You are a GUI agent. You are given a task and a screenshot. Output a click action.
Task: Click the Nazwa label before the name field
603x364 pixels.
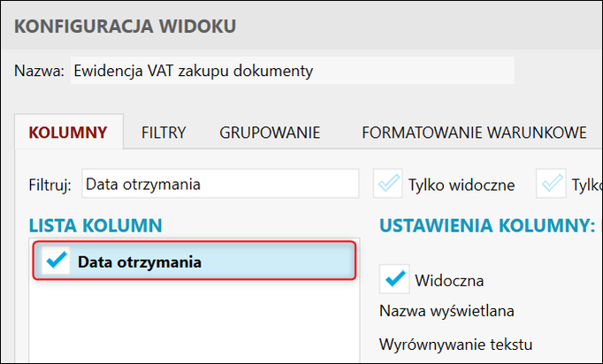(x=39, y=71)
